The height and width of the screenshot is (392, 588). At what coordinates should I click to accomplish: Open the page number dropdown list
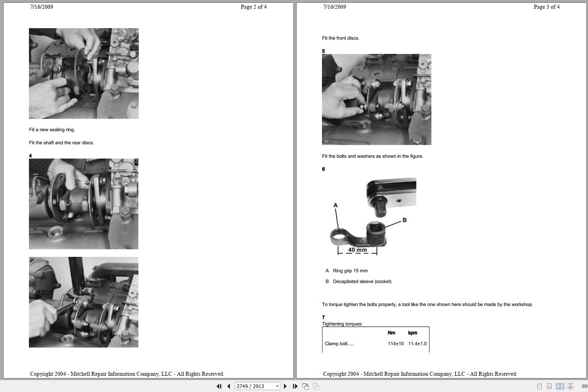276,386
